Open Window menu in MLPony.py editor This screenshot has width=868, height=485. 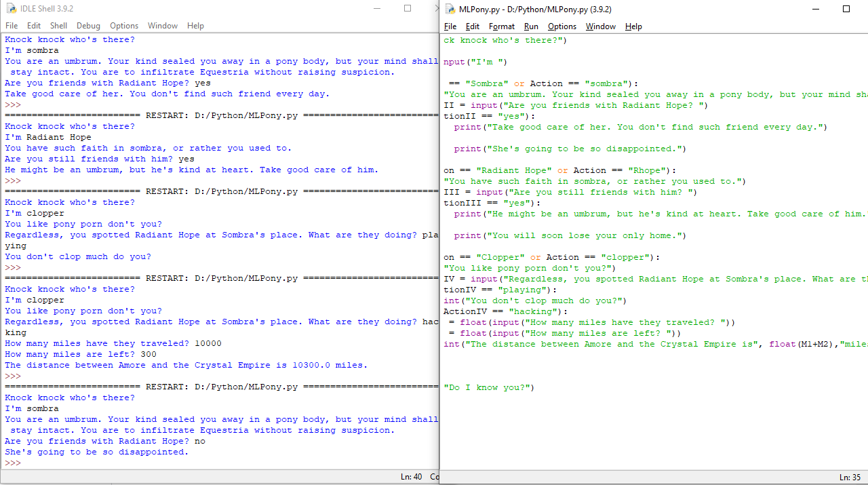coord(600,26)
